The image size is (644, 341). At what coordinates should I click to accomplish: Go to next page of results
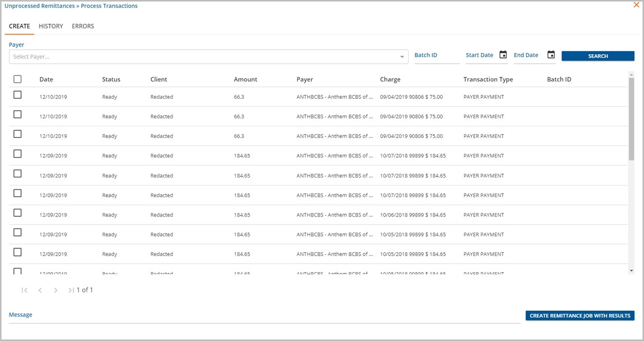(x=56, y=290)
